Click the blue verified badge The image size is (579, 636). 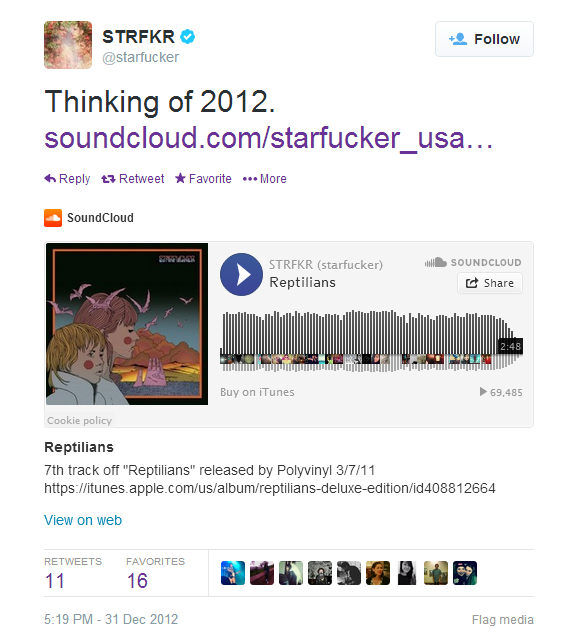point(187,37)
